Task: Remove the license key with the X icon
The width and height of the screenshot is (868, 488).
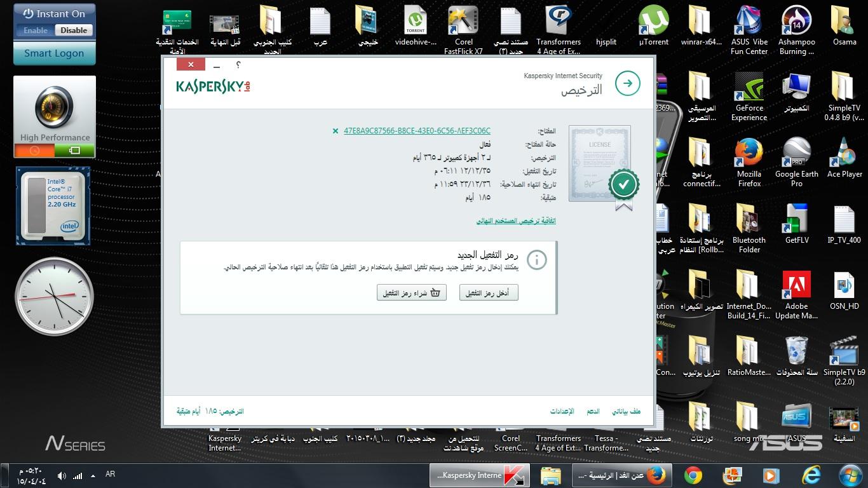Action: pyautogui.click(x=336, y=131)
